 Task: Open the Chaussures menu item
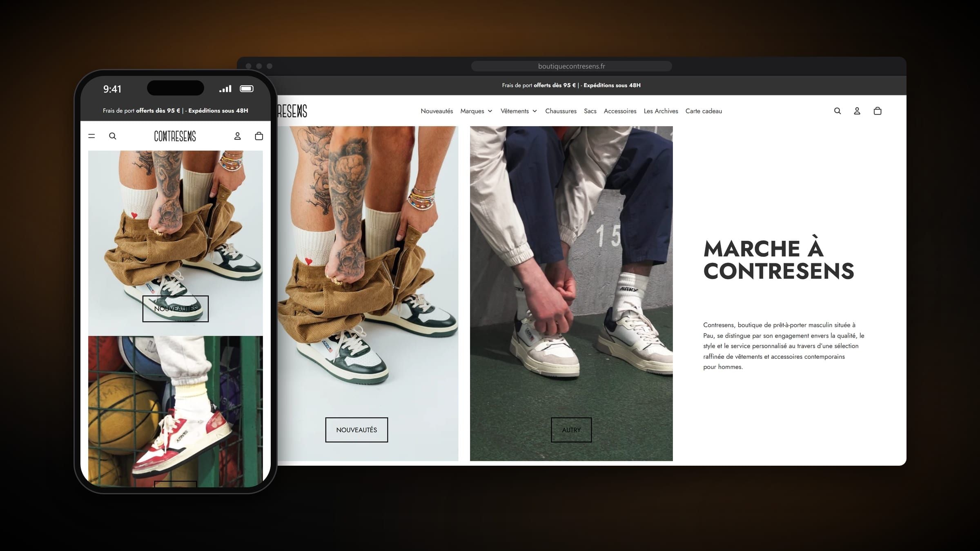point(561,111)
